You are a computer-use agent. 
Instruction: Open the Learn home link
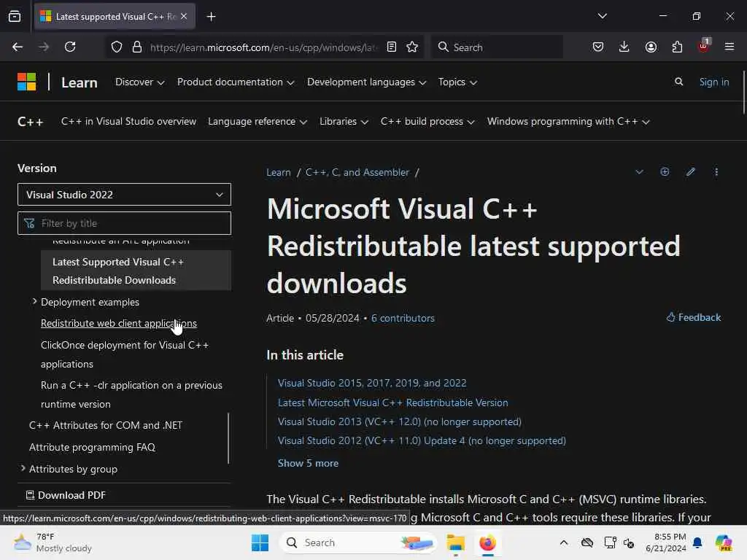79,82
